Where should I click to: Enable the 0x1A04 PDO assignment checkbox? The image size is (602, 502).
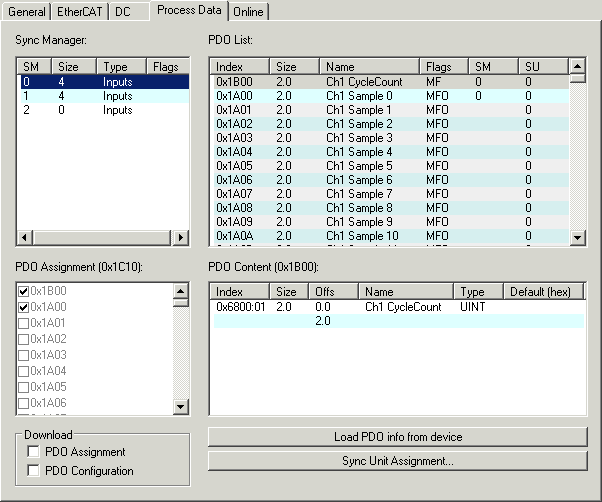(23, 371)
